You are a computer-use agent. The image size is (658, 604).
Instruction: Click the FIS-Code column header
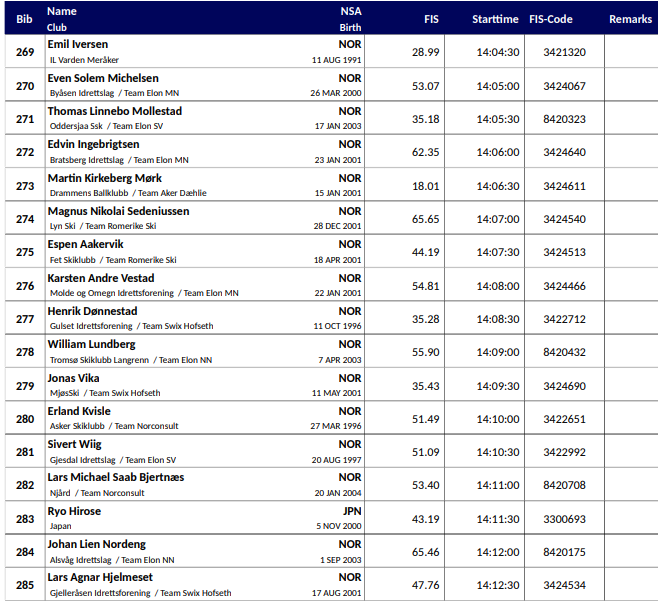click(564, 19)
